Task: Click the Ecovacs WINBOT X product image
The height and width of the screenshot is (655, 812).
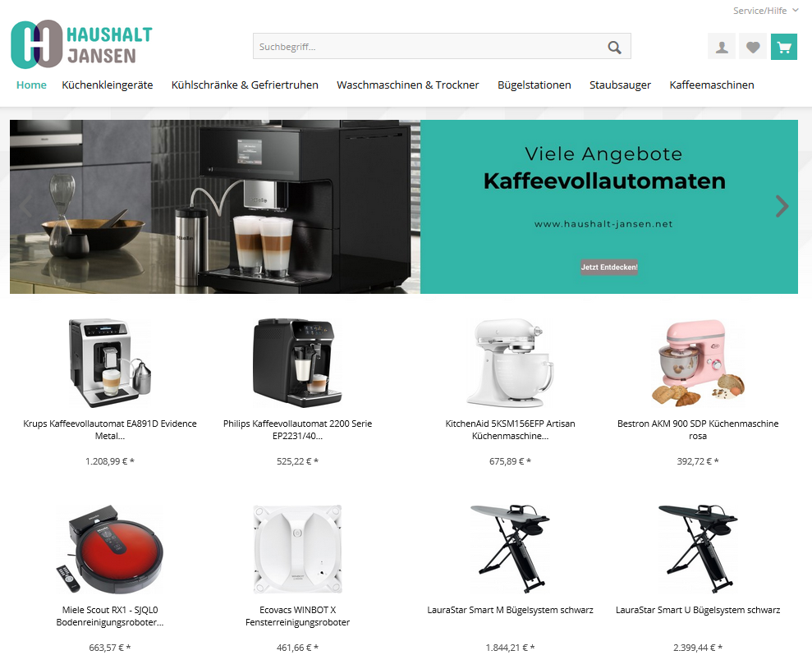Action: (x=297, y=549)
